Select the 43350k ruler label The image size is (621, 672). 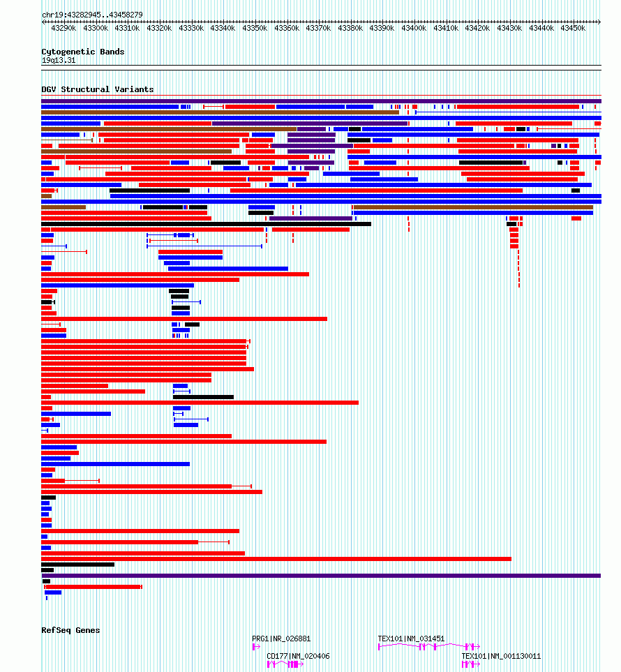255,29
